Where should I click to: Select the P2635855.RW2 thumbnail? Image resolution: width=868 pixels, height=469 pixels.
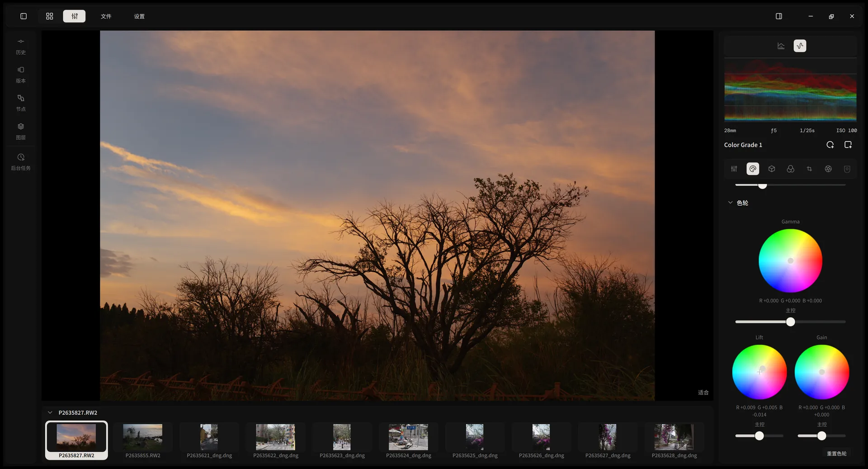tap(143, 440)
